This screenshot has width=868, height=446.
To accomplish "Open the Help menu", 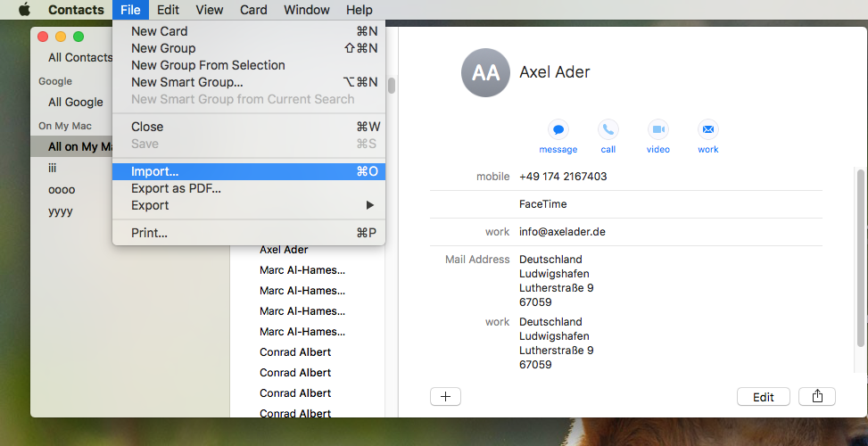I will click(360, 10).
